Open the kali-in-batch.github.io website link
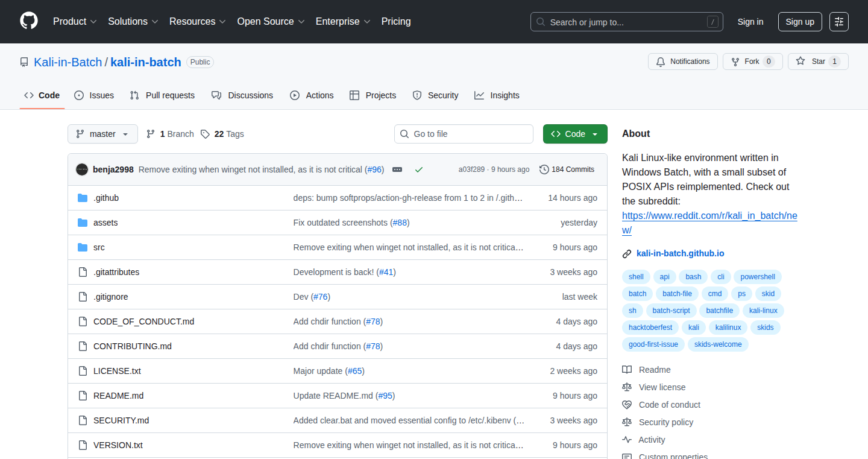The width and height of the screenshot is (868, 459). click(681, 253)
